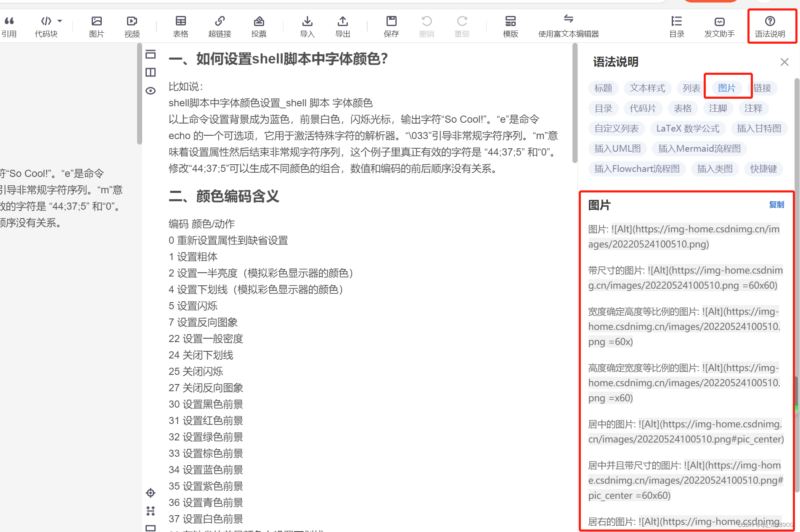This screenshot has width=800, height=532.
Task: Close the 语法说明 panel
Action: click(784, 62)
